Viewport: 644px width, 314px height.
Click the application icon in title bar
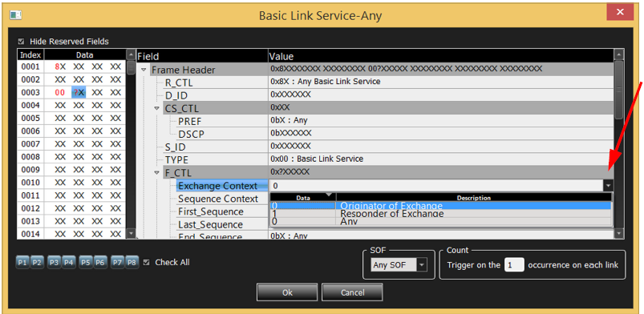tap(15, 15)
